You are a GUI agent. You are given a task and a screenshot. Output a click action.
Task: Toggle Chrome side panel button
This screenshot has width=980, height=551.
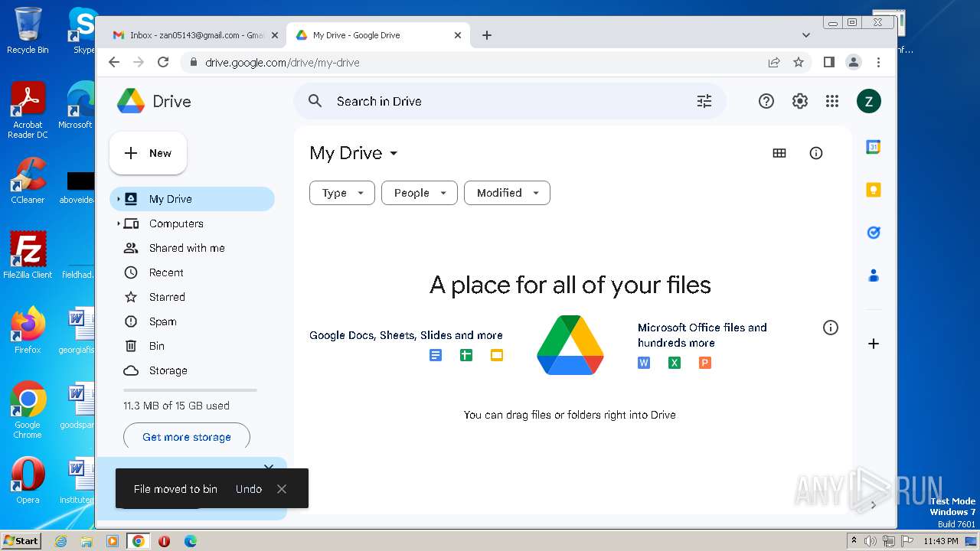tap(829, 62)
